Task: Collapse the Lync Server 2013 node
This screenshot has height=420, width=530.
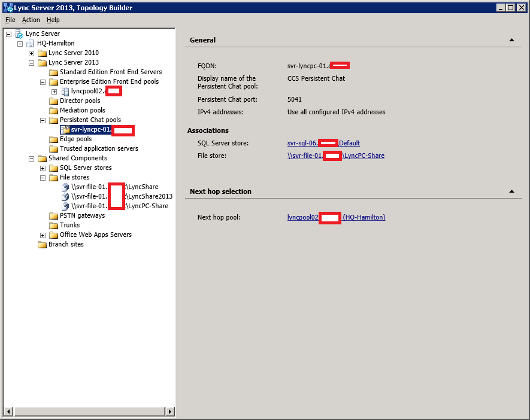Action: tap(31, 63)
